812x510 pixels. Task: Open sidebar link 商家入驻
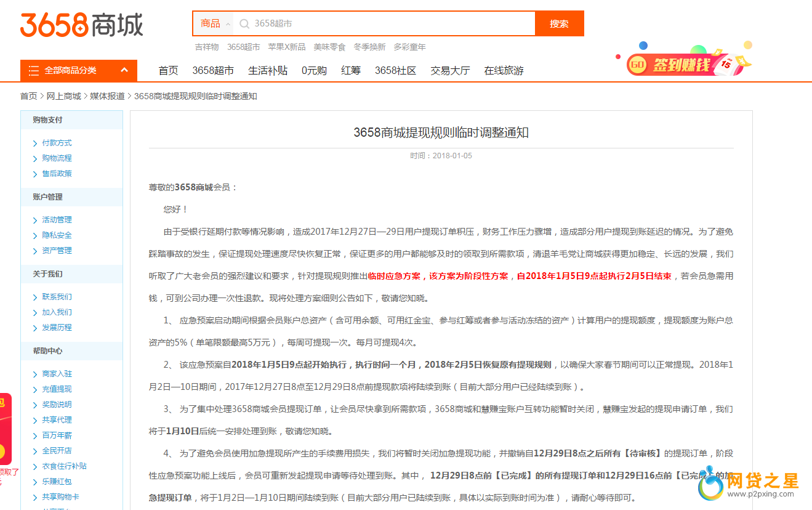pos(57,374)
